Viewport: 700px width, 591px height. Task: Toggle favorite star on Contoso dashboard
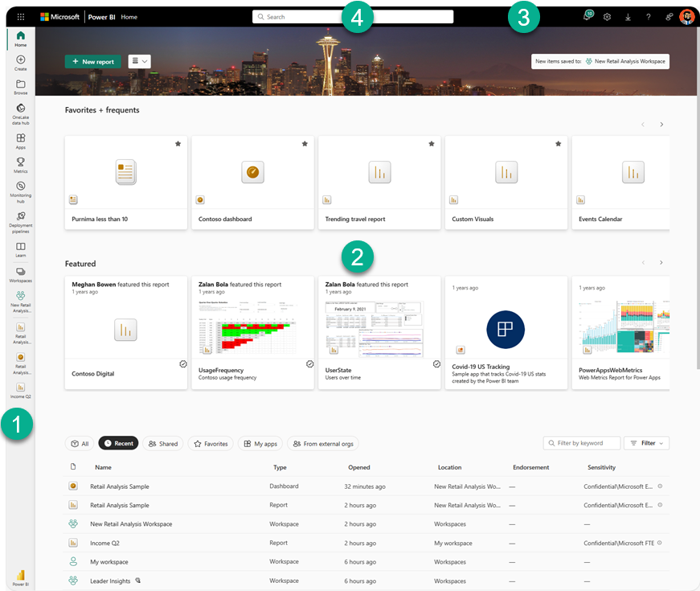305,144
